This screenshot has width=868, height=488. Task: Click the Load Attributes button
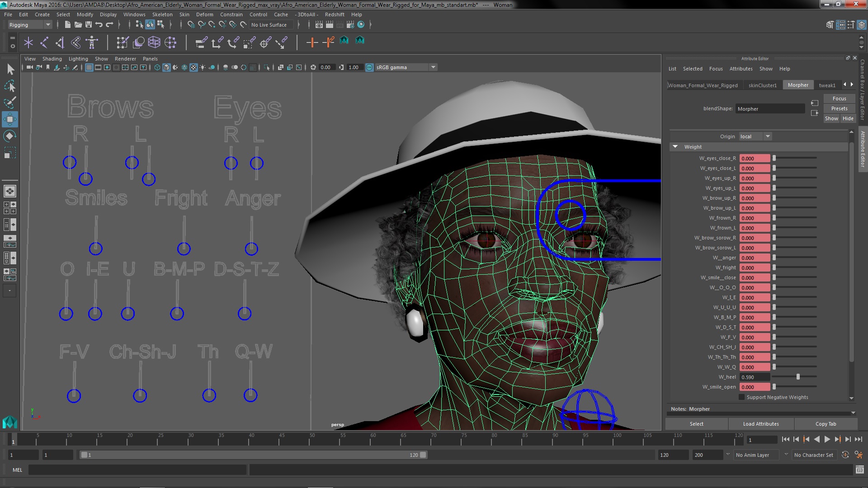click(761, 424)
